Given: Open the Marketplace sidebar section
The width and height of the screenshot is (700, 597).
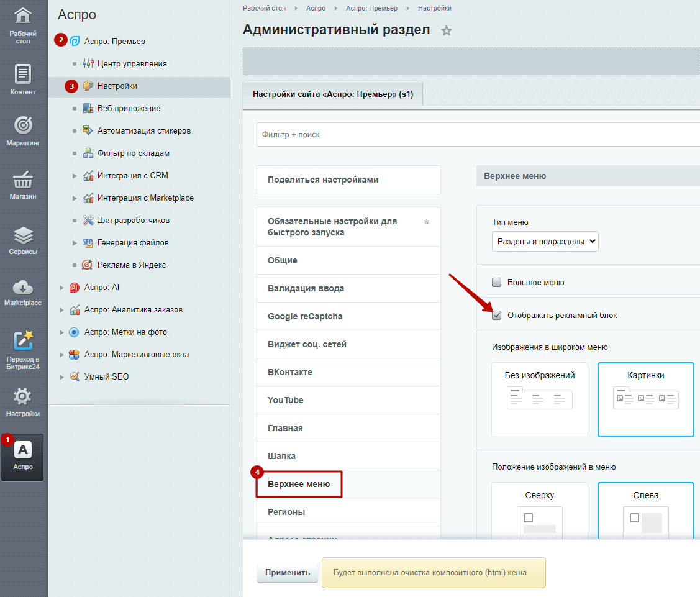Looking at the screenshot, I should pyautogui.click(x=23, y=292).
